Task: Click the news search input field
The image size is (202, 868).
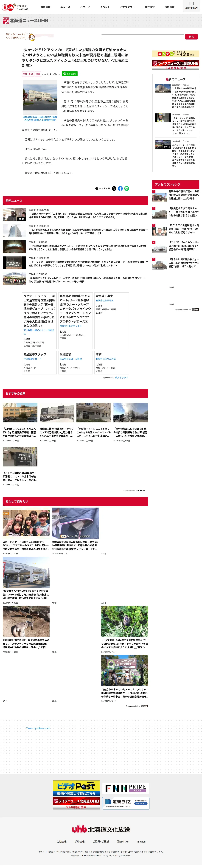Action: 142,37
